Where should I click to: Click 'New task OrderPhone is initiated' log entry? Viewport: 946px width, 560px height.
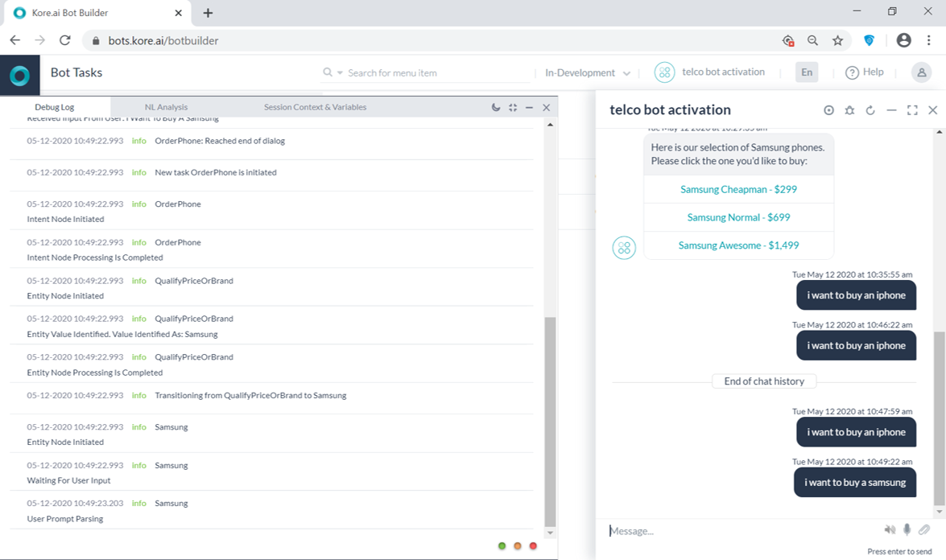pyautogui.click(x=216, y=172)
